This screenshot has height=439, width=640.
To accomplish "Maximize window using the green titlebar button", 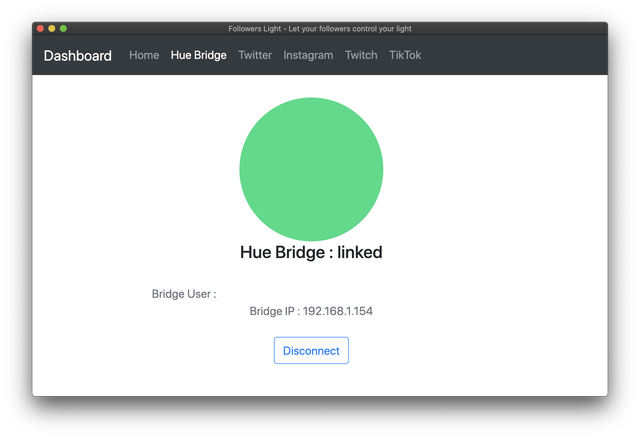I will tap(63, 28).
